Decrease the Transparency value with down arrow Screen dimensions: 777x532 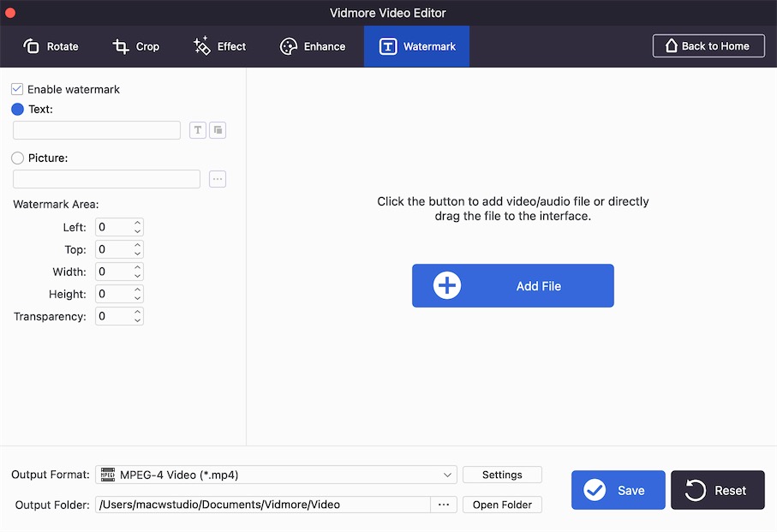tap(138, 320)
